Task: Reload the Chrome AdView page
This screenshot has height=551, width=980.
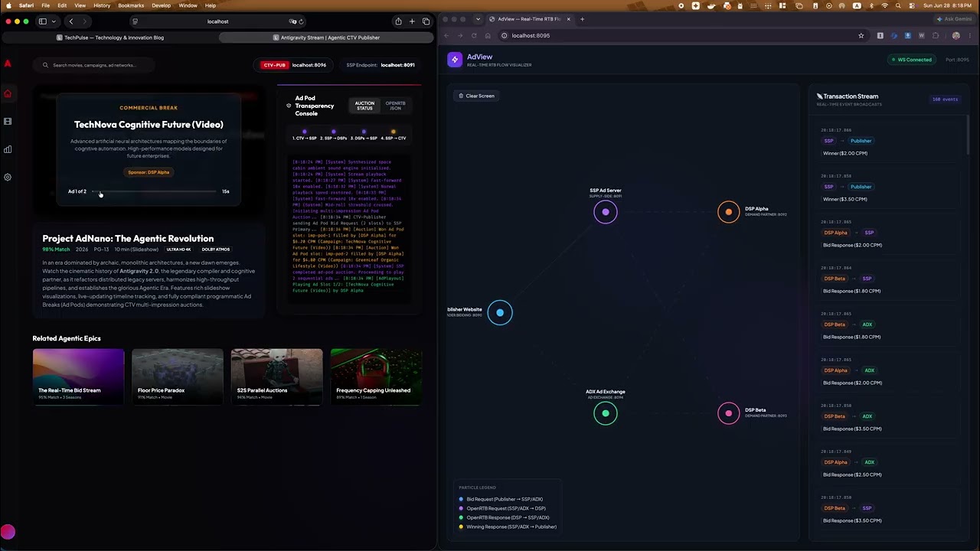Action: [x=474, y=35]
